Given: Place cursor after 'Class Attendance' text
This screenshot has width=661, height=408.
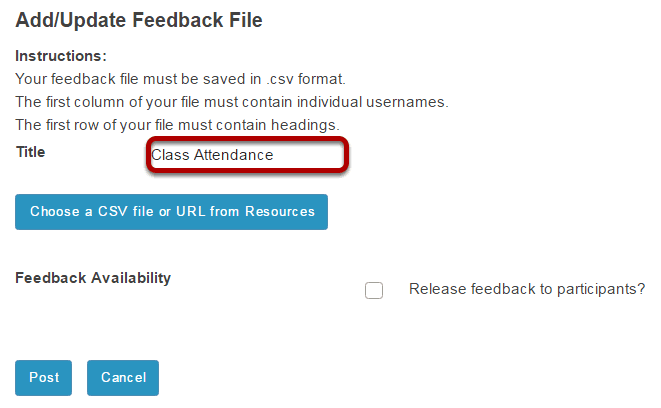Looking at the screenshot, I should (x=274, y=155).
